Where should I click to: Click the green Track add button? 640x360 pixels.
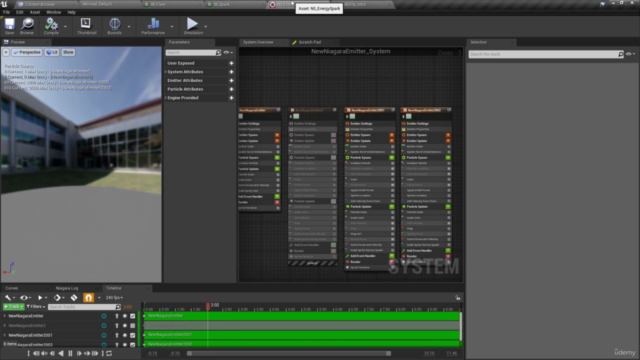click(x=13, y=307)
